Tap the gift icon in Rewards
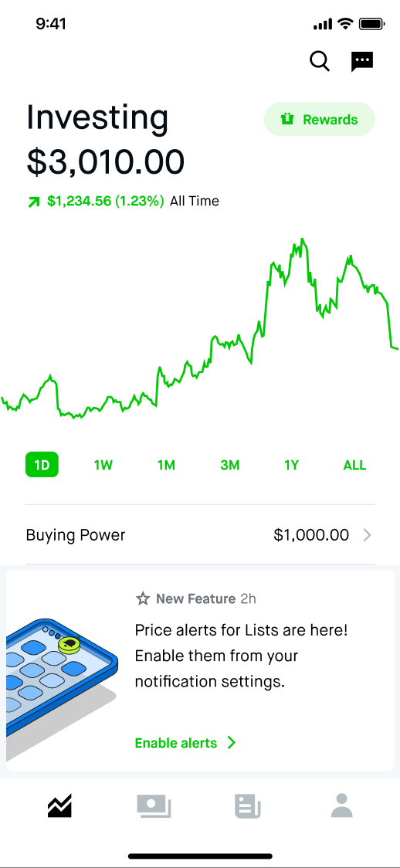The width and height of the screenshot is (400, 868). pos(286,119)
